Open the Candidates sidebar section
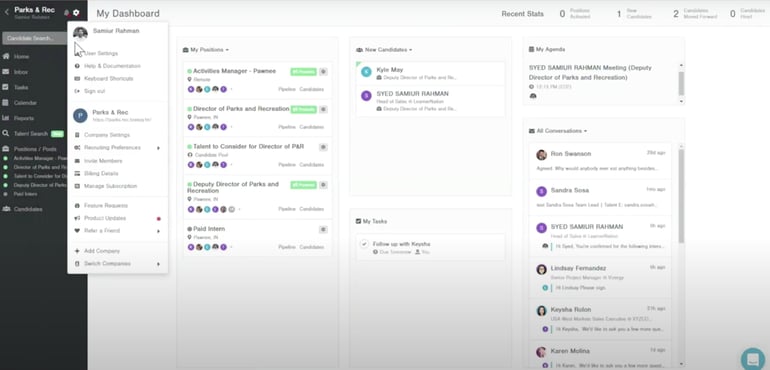770x370 pixels. (x=28, y=209)
